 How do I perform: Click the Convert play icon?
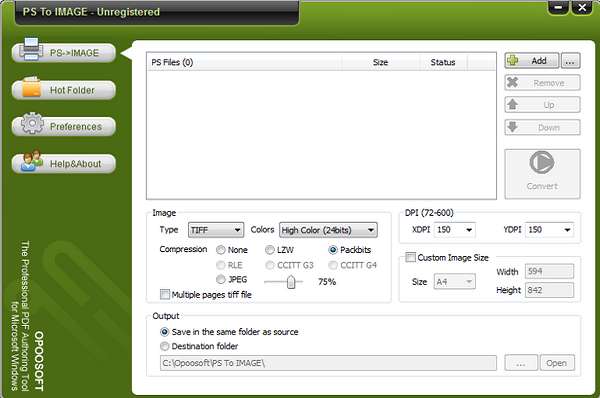tap(542, 162)
